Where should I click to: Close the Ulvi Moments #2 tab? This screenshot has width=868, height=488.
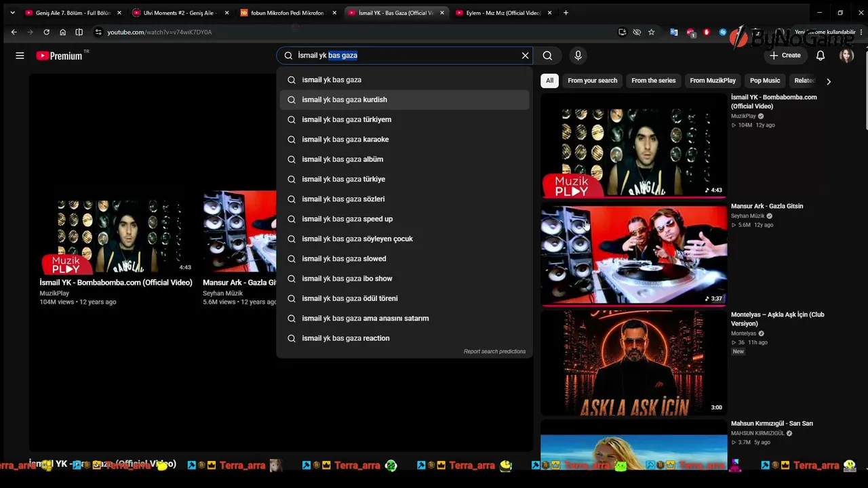pyautogui.click(x=226, y=13)
